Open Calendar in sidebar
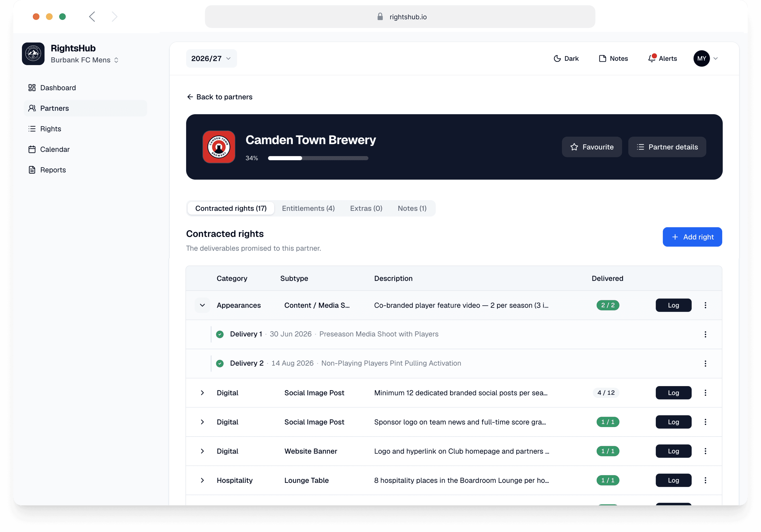This screenshot has width=761, height=532. [x=86, y=149]
